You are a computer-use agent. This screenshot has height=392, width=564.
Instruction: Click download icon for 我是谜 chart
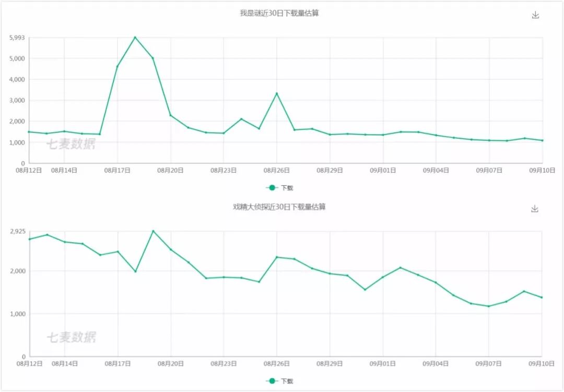(535, 15)
